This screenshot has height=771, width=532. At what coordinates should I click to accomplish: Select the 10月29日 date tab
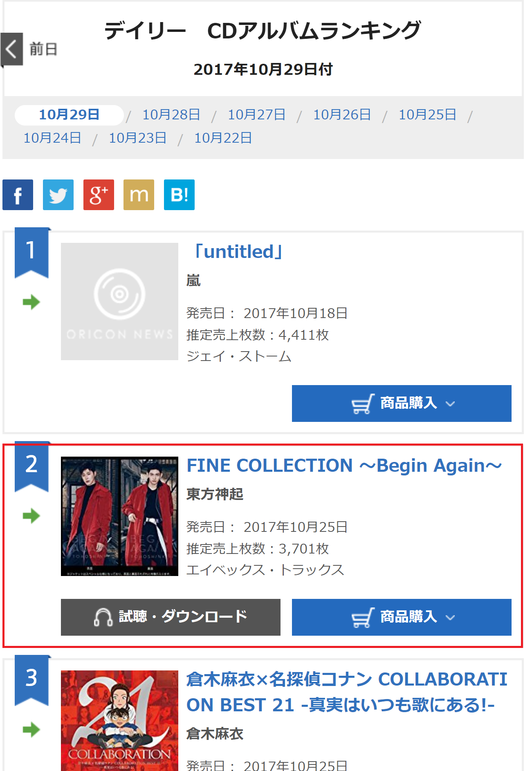tap(69, 115)
